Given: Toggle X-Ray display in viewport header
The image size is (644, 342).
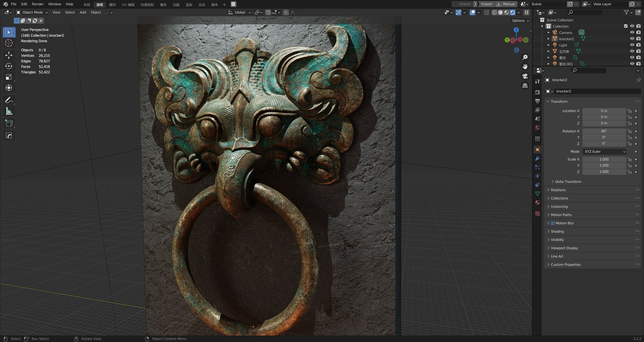Looking at the screenshot, I should (487, 12).
